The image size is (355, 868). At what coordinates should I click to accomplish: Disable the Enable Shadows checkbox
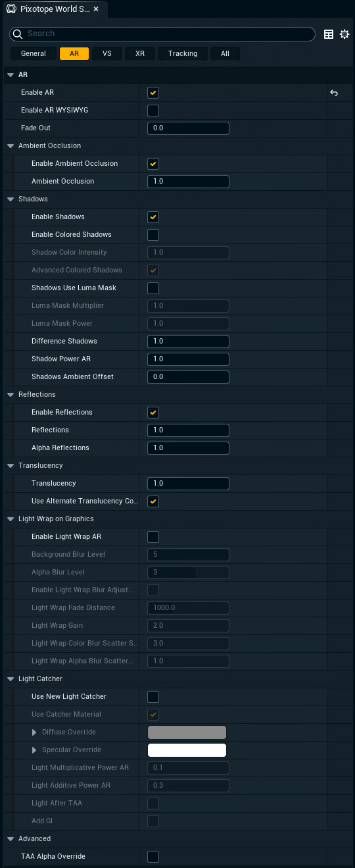coord(153,217)
